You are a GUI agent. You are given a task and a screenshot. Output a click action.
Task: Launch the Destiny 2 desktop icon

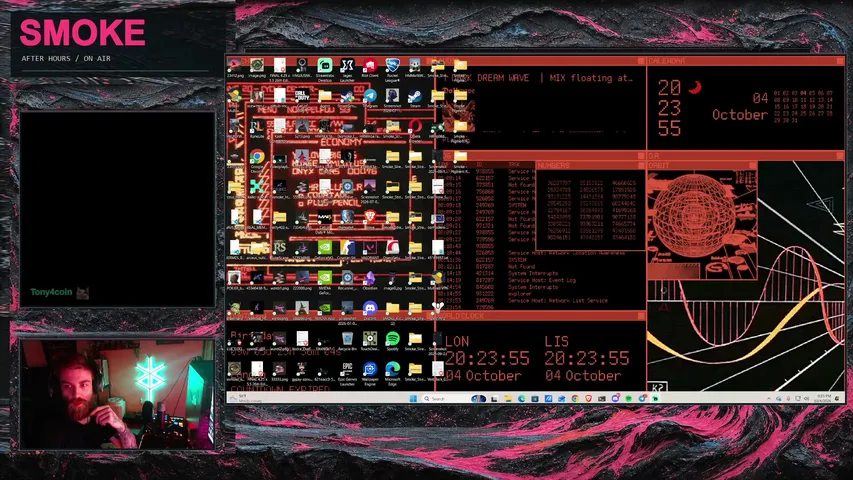[438, 310]
